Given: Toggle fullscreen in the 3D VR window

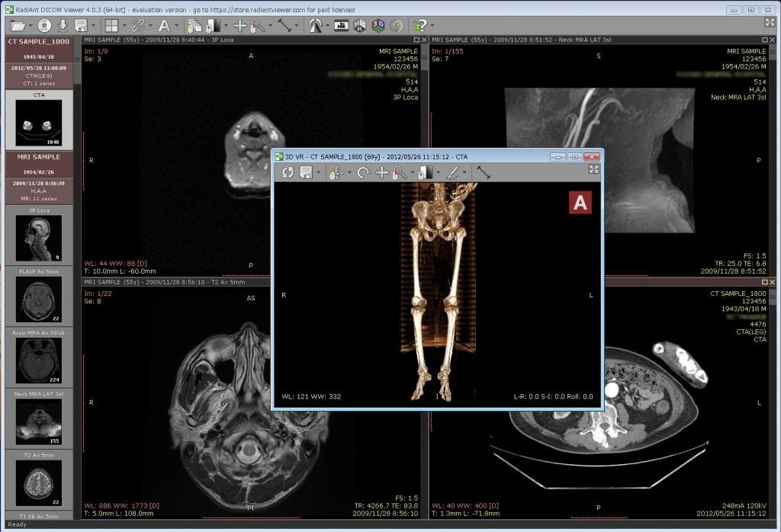Looking at the screenshot, I should [593, 170].
